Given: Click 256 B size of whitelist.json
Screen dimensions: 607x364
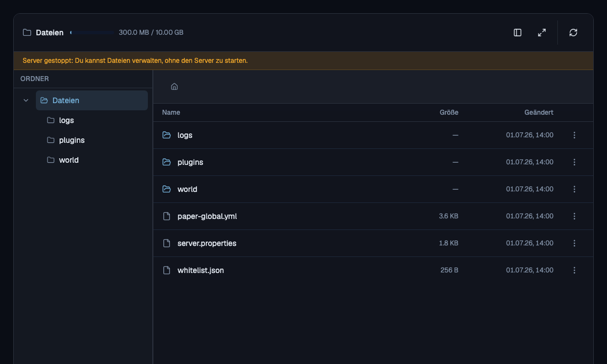Looking at the screenshot, I should [x=449, y=270].
